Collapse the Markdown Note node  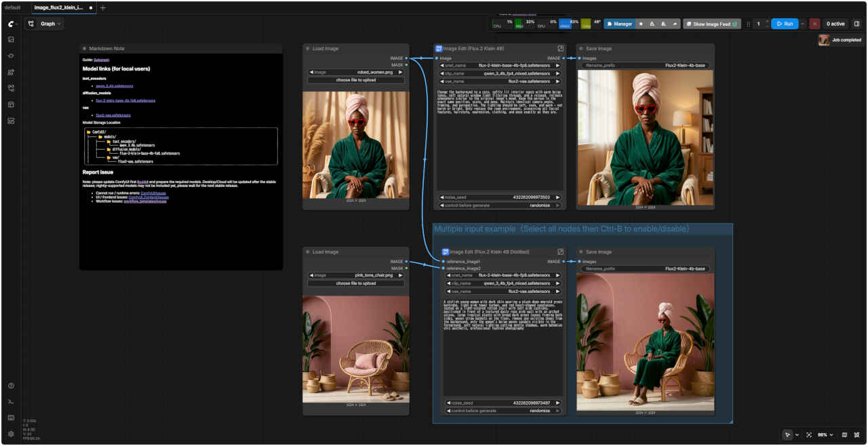tap(84, 49)
